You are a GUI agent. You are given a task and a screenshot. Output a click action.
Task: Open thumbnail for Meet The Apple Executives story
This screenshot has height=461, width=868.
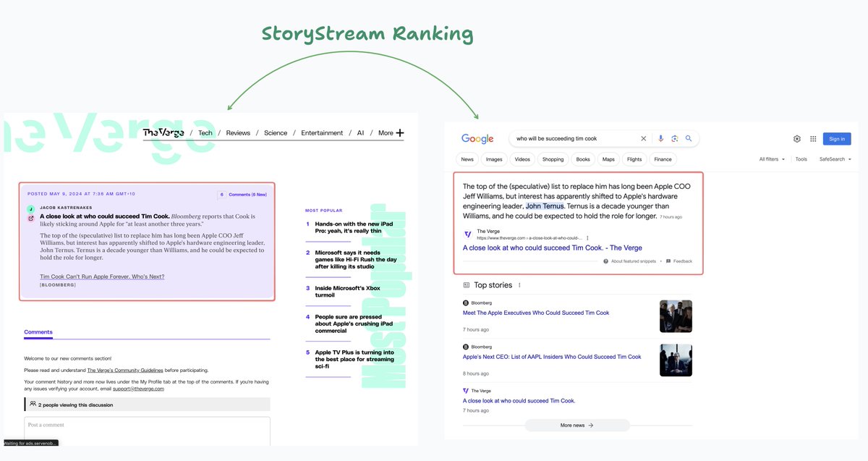pos(676,316)
